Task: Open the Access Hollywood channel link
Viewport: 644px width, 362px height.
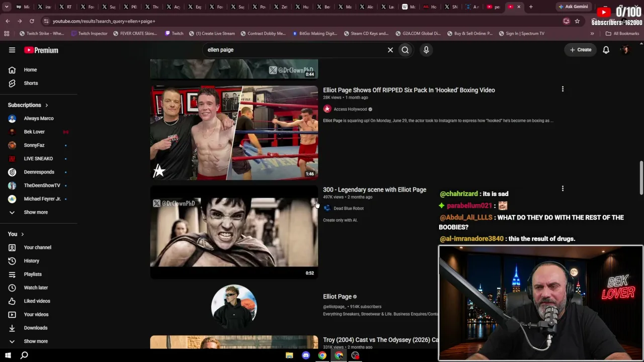Action: pos(350,109)
